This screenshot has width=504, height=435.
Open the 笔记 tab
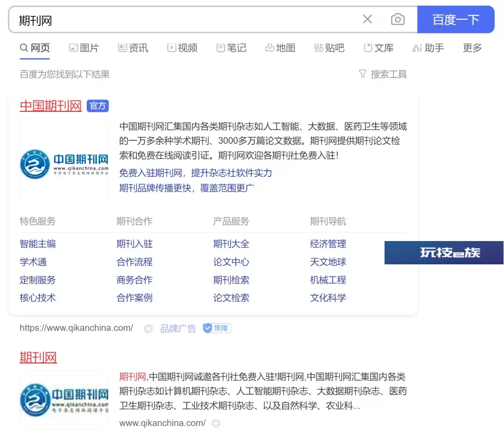coord(231,48)
